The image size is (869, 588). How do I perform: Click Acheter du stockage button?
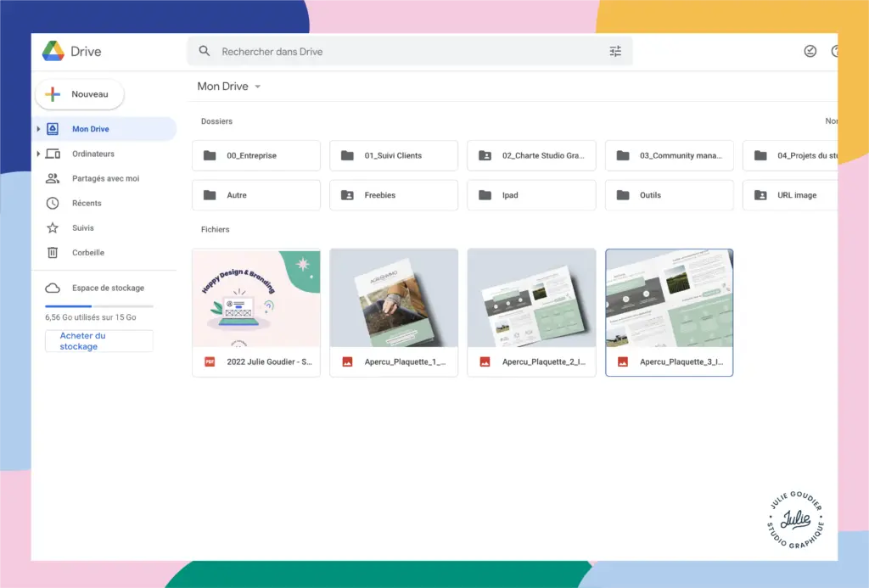click(x=98, y=341)
